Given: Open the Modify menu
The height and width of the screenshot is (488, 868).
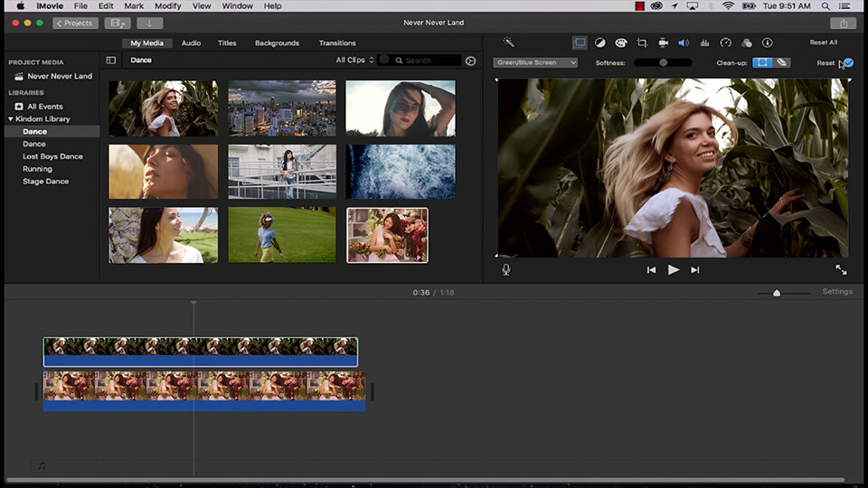Looking at the screenshot, I should [x=167, y=6].
